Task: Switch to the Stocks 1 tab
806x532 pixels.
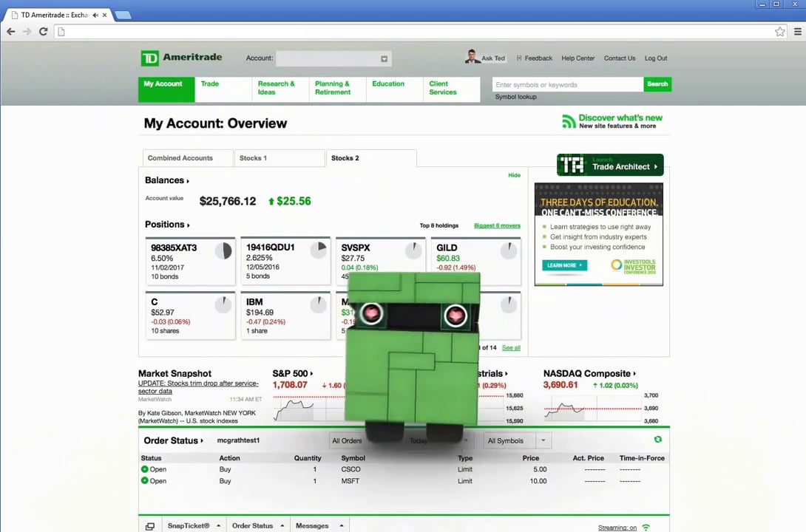Action: click(279, 158)
